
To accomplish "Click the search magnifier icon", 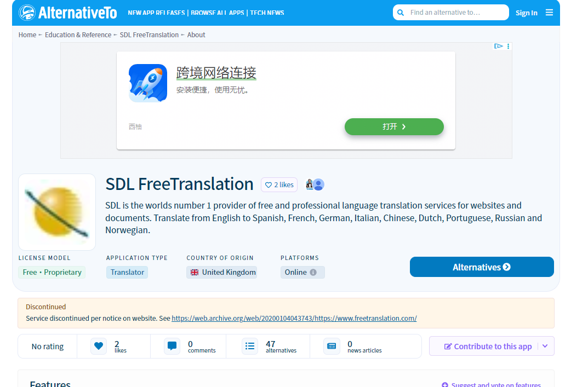I will pyautogui.click(x=401, y=13).
